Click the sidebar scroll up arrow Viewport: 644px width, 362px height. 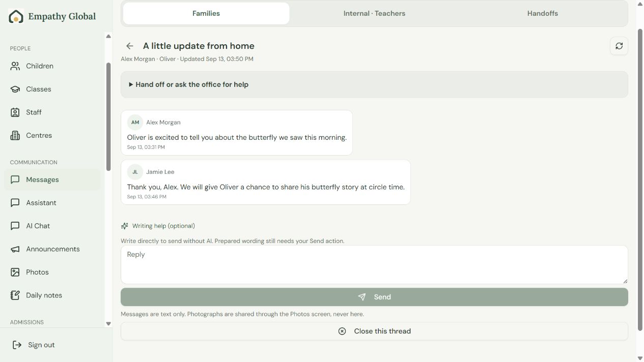click(108, 36)
